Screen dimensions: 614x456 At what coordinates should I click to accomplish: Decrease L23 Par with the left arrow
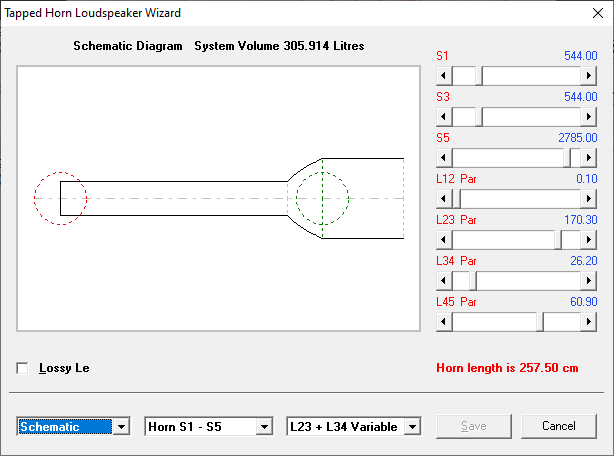(x=444, y=240)
